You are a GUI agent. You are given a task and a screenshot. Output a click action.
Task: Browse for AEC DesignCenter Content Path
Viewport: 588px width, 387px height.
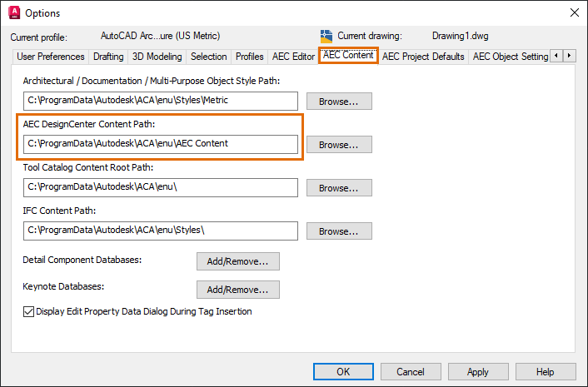[x=339, y=145]
